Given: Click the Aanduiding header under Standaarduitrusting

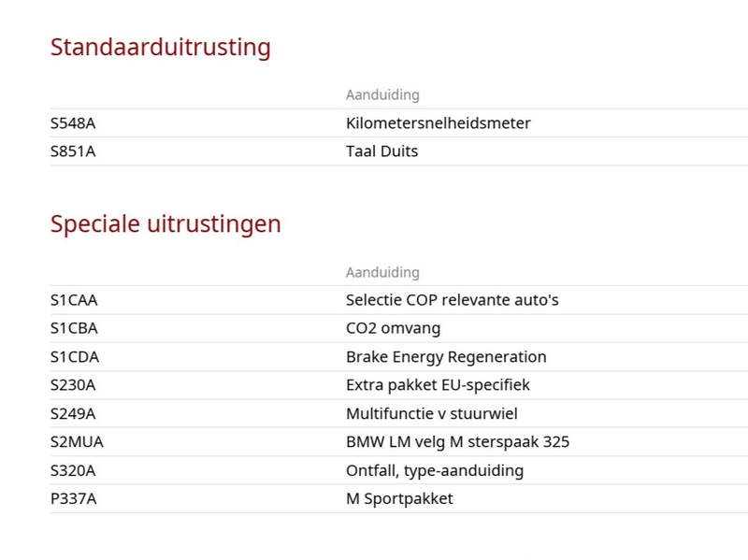Looking at the screenshot, I should [x=382, y=95].
